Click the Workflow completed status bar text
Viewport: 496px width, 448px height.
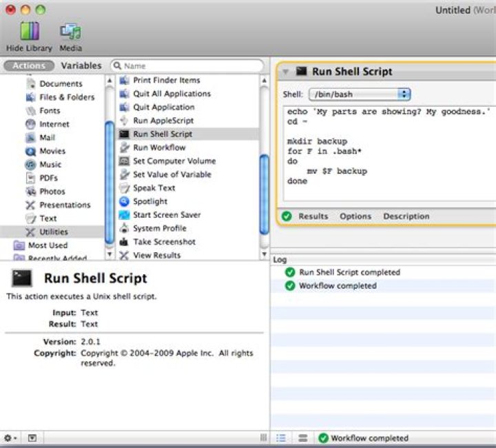pos(369,438)
